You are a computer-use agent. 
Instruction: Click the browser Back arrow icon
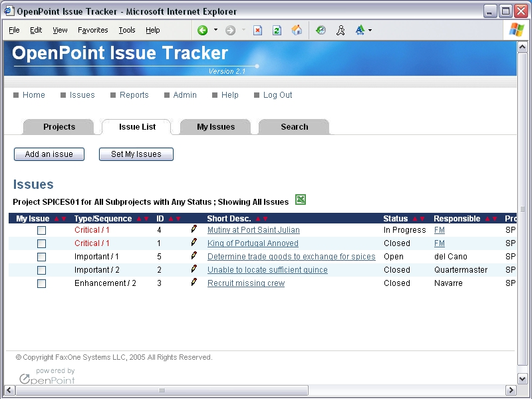202,30
